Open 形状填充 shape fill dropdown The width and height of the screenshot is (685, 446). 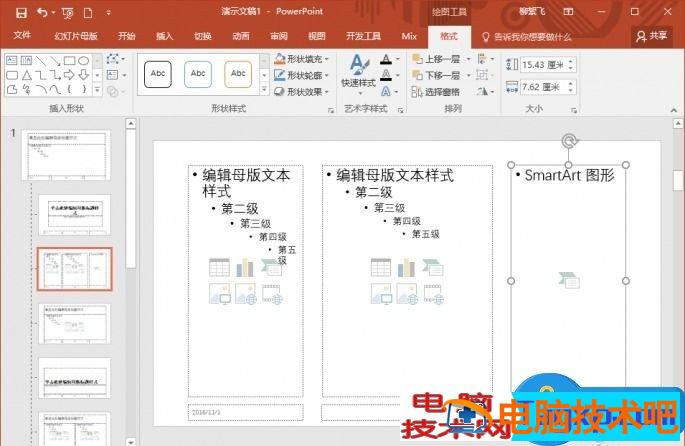click(301, 59)
